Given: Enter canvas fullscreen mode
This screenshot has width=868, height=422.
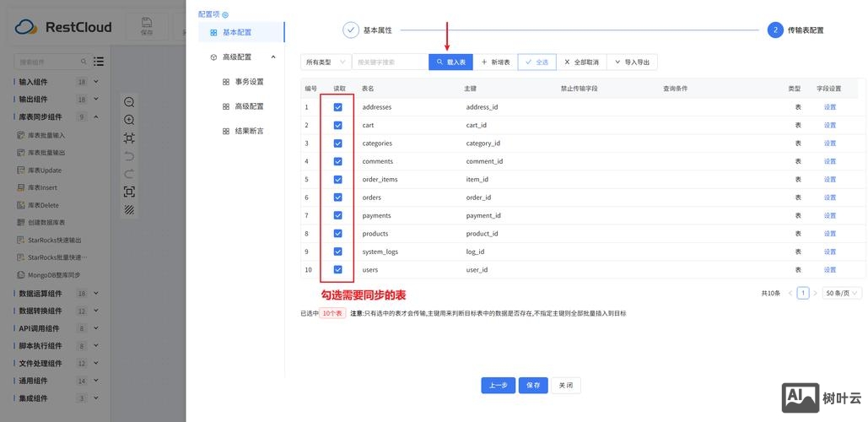Looking at the screenshot, I should point(129,192).
